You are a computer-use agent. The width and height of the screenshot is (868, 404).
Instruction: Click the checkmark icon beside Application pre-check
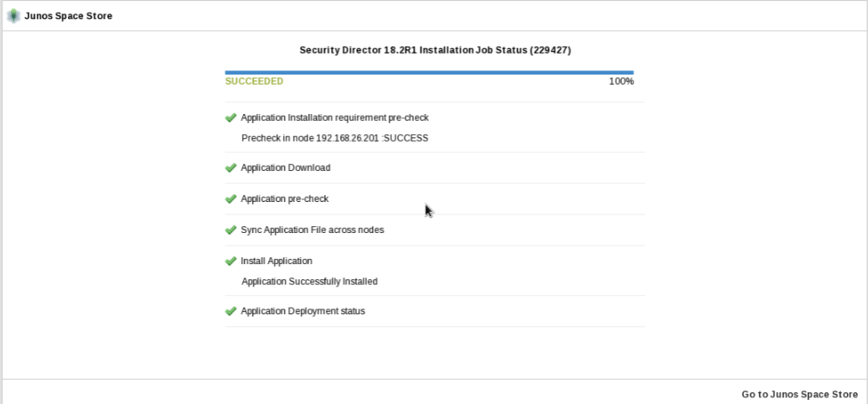point(230,199)
